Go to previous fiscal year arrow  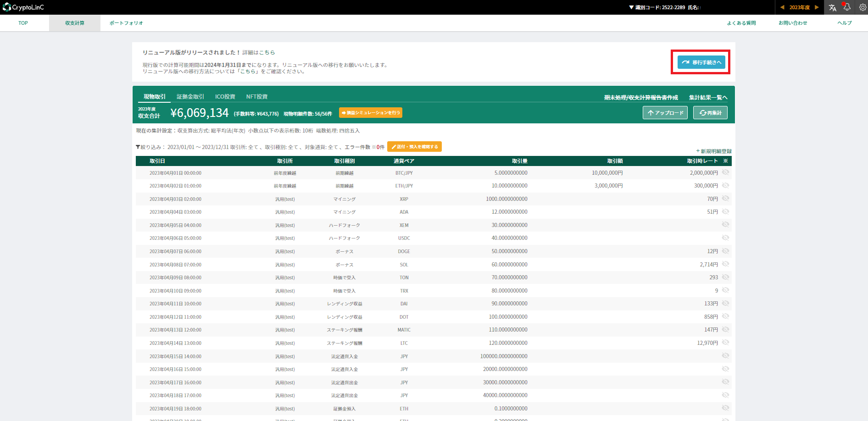coord(782,7)
